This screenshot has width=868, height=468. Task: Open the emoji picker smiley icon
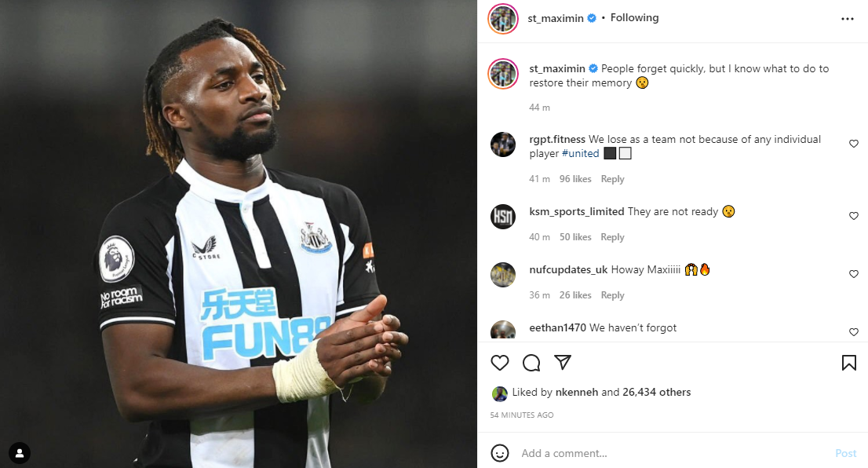pyautogui.click(x=499, y=453)
